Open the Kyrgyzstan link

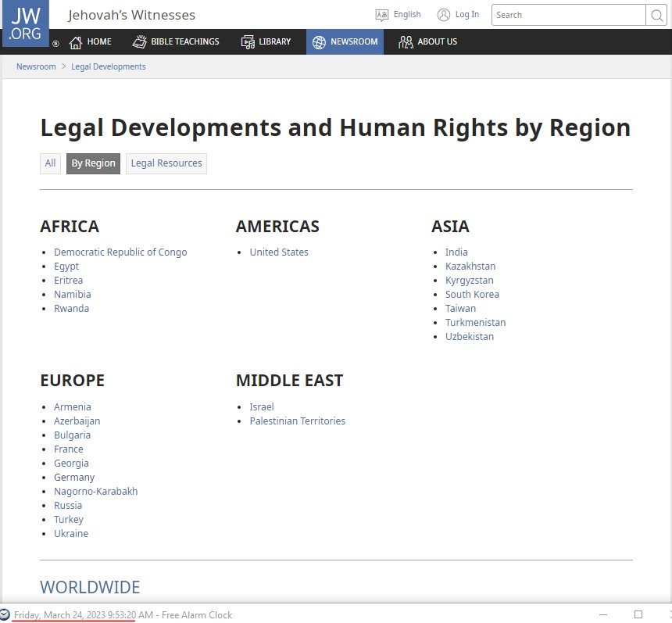470,281
